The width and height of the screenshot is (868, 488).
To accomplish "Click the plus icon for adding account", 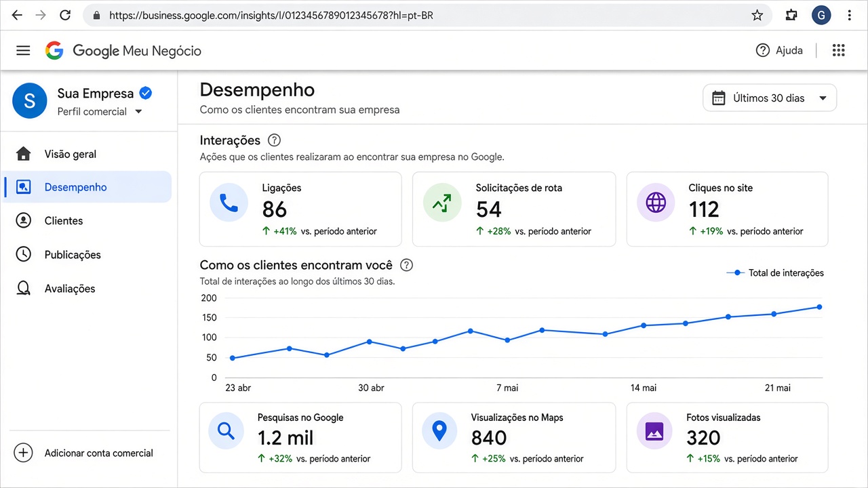I will [23, 453].
